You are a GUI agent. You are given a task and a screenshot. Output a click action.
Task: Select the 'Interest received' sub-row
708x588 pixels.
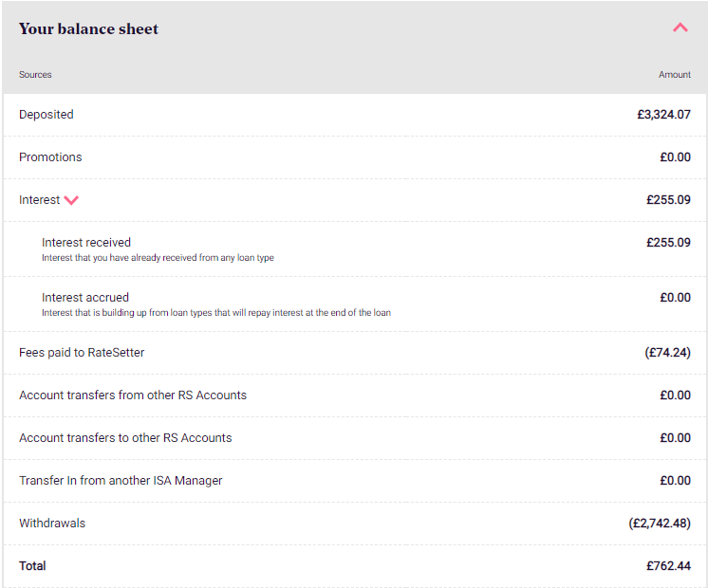tap(354, 249)
